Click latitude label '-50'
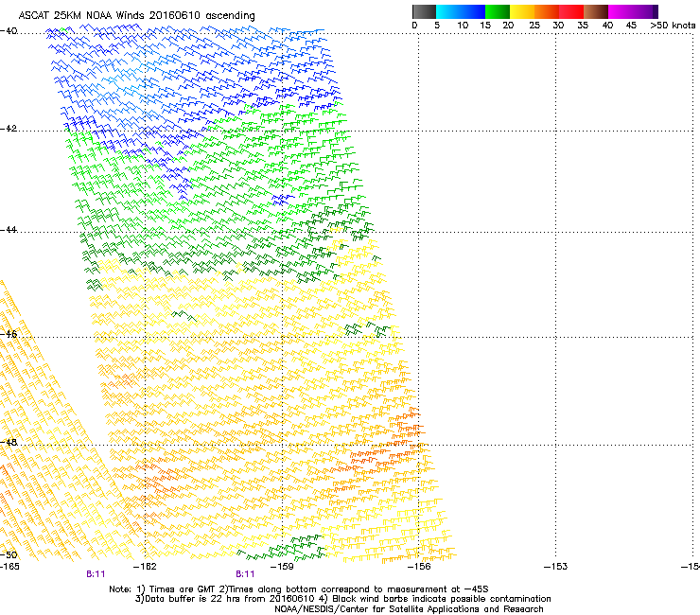Viewport: 700px width, 615px height. (9, 554)
